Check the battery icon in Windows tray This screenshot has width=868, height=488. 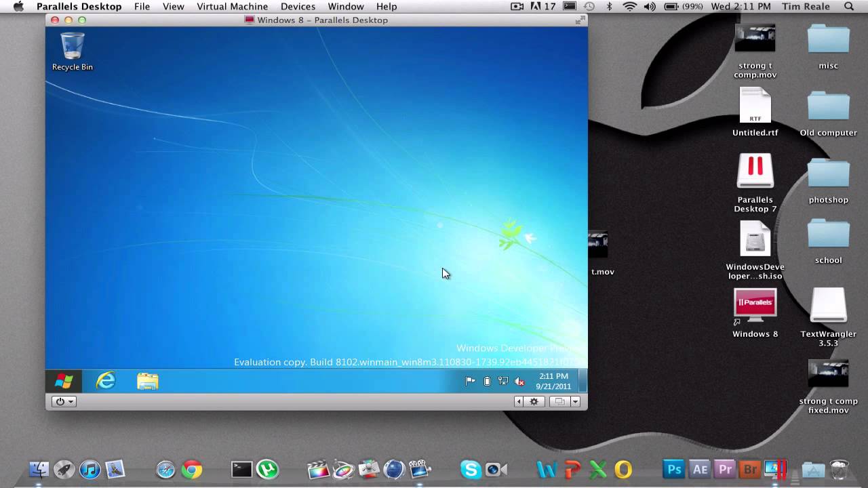click(x=487, y=382)
